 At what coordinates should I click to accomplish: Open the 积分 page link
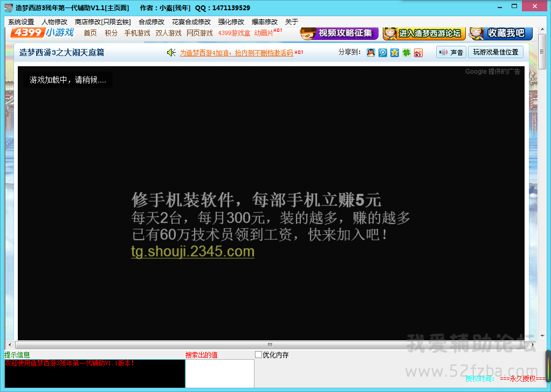[111, 33]
